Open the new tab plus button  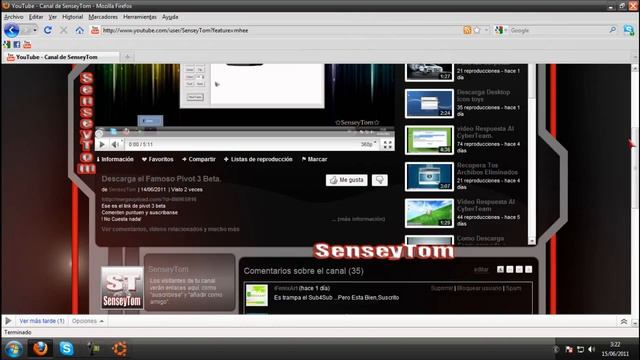pos(127,57)
